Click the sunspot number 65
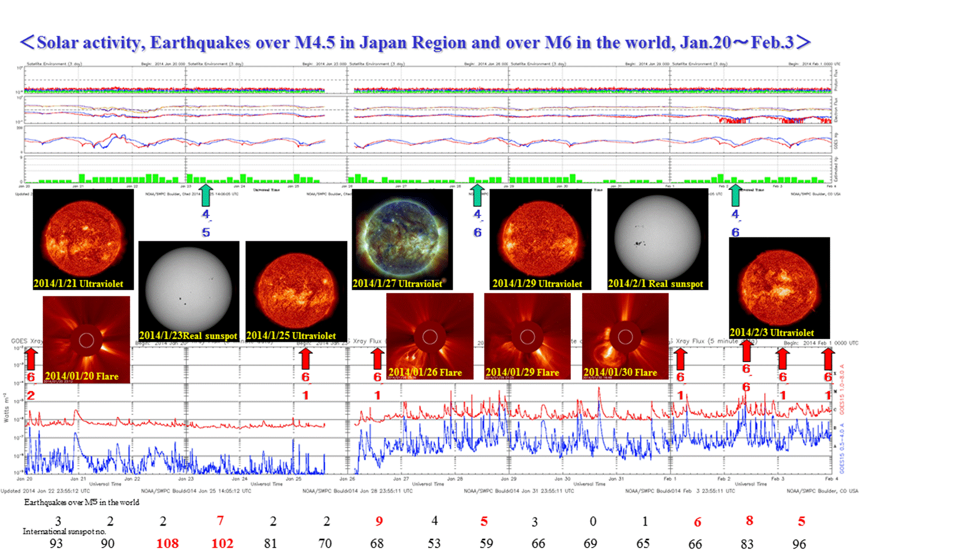The image size is (980, 551). tap(643, 543)
